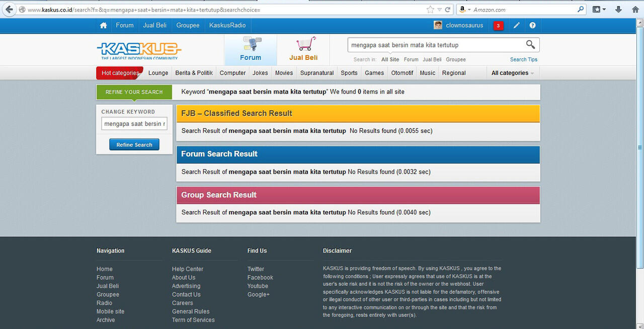Bookmark page with the star icon
Viewport: 644px width, 329px height.
(x=430, y=10)
